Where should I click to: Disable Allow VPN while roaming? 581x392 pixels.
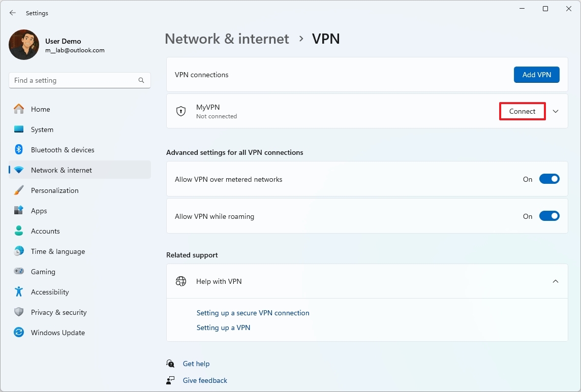[549, 216]
